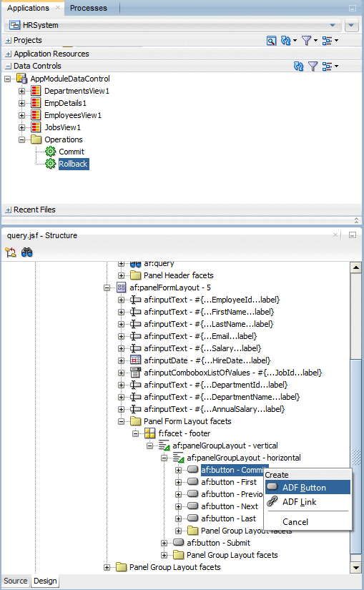Collapse the af:panelFormLayout - 5 node
Screen dimensions: 364x590
pyautogui.click(x=107, y=288)
